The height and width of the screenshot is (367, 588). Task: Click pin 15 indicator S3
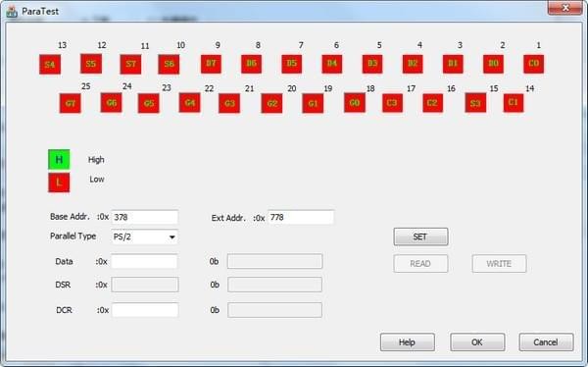coord(475,103)
